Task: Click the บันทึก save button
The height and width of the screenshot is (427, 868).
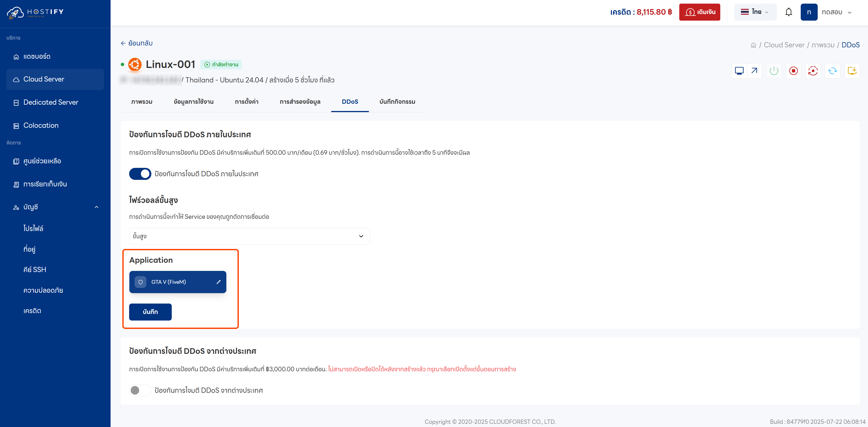Action: 150,312
